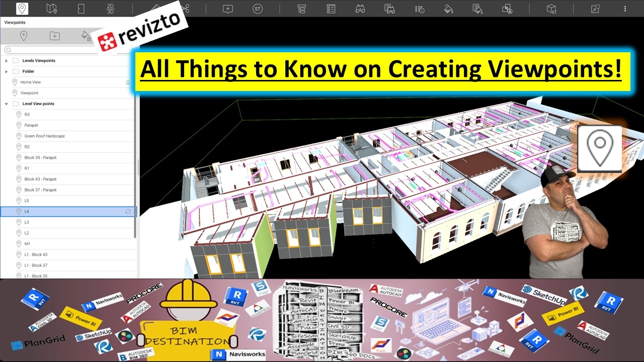Create new folder with folder-plus icon

pos(54,36)
